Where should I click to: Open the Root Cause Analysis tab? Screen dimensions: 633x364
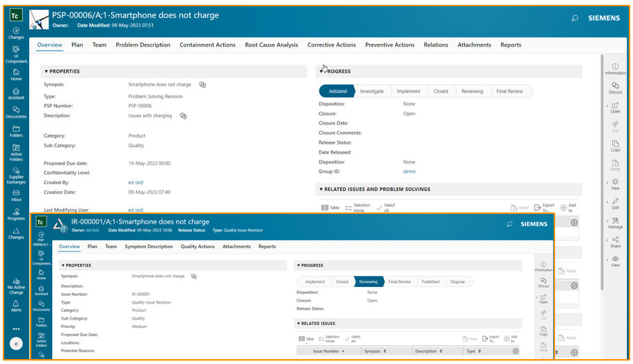271,44
